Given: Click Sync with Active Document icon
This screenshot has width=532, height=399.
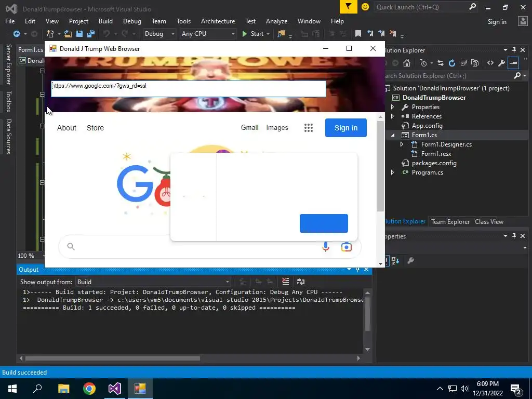Looking at the screenshot, I should click(441, 63).
